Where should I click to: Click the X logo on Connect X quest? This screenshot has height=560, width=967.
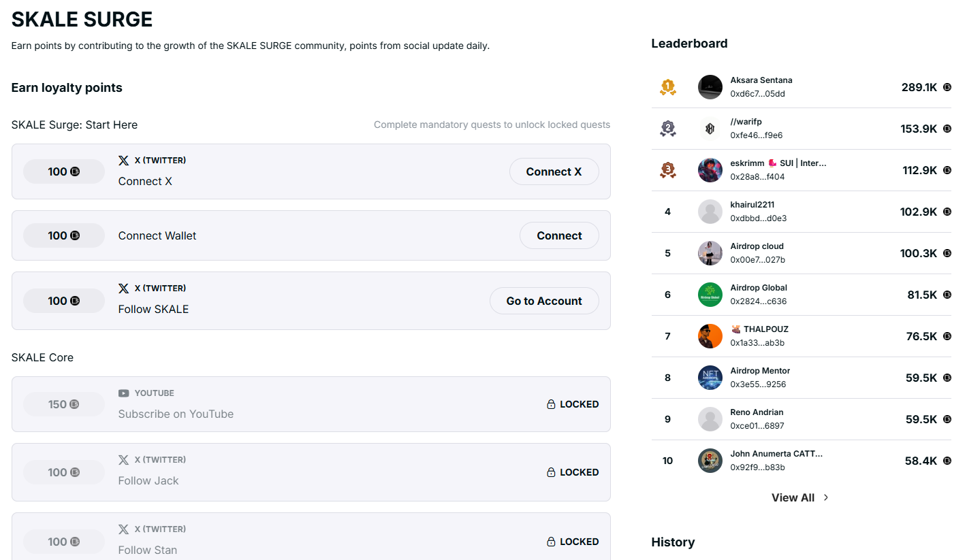pyautogui.click(x=123, y=161)
